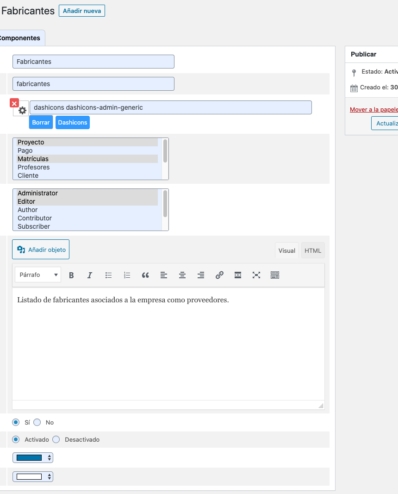The image size is (398, 494).
Task: Select Subscriber role in the list
Action: click(87, 226)
